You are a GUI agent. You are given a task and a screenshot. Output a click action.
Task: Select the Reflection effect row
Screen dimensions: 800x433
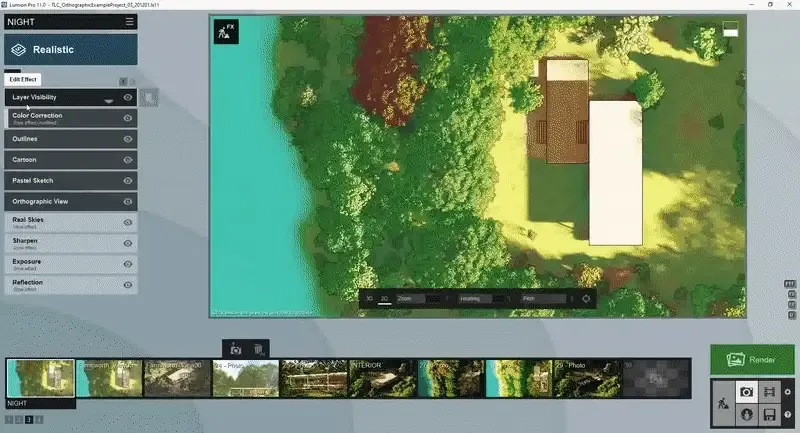[71, 285]
